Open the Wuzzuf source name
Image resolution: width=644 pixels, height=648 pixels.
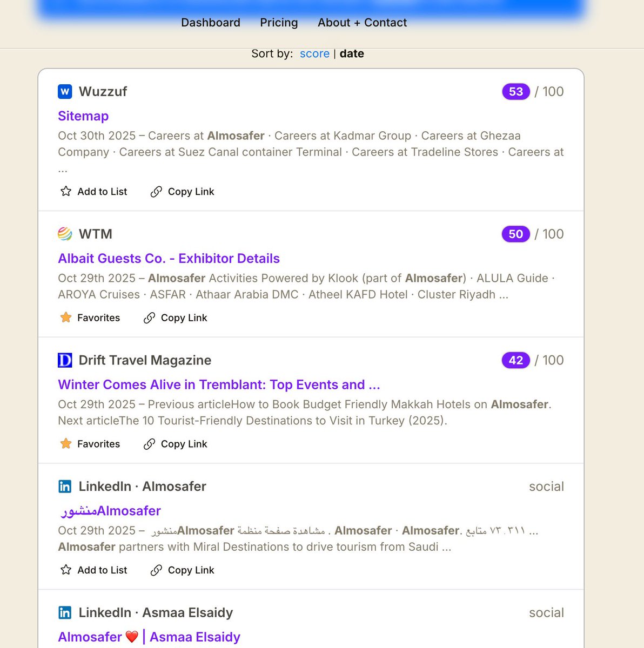pyautogui.click(x=103, y=92)
